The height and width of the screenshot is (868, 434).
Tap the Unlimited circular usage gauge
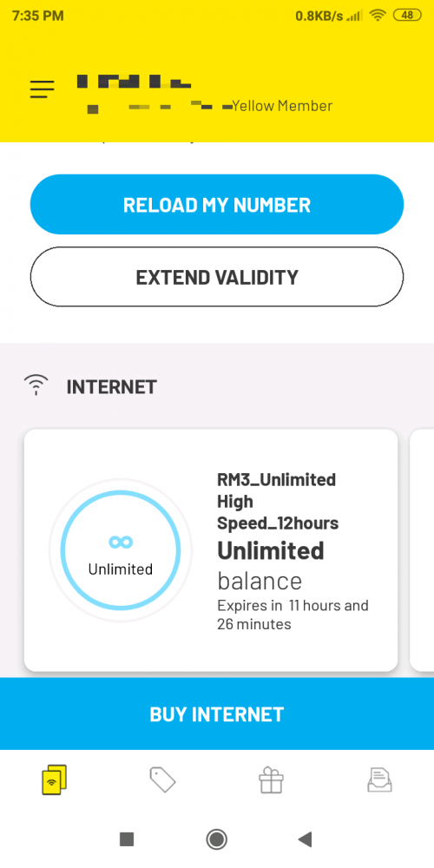click(x=121, y=550)
